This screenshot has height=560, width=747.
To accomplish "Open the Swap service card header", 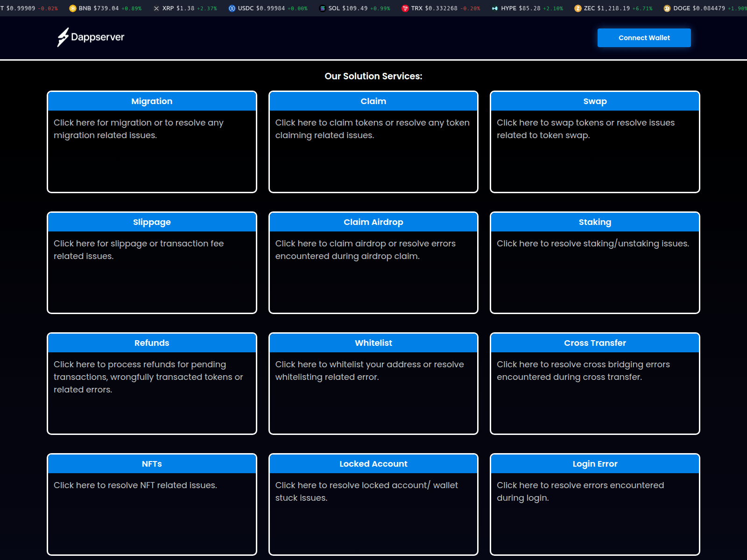I will pyautogui.click(x=595, y=101).
